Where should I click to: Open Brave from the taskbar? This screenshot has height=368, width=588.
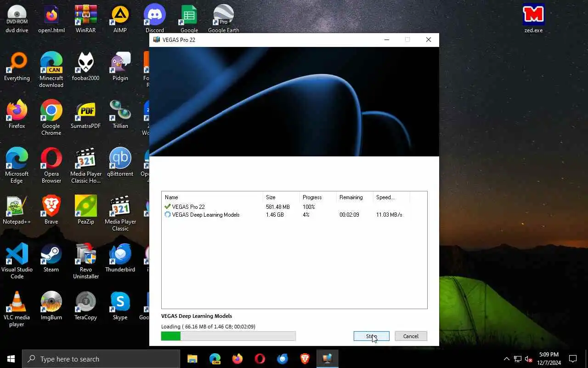coord(305,359)
